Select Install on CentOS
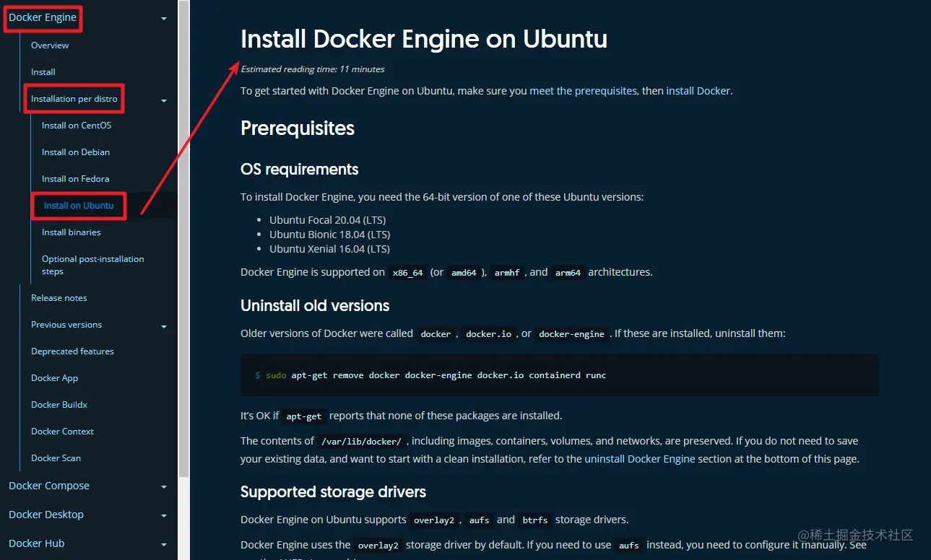931x560 pixels. click(x=77, y=126)
